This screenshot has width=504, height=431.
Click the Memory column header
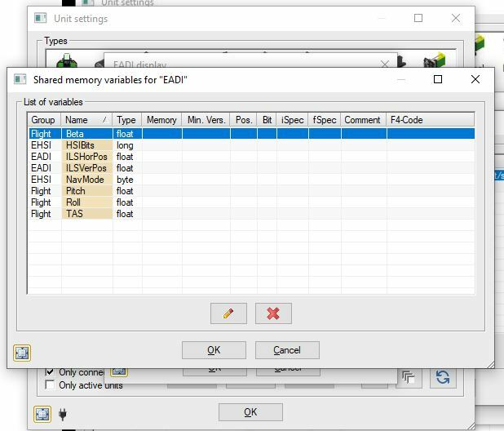point(161,120)
